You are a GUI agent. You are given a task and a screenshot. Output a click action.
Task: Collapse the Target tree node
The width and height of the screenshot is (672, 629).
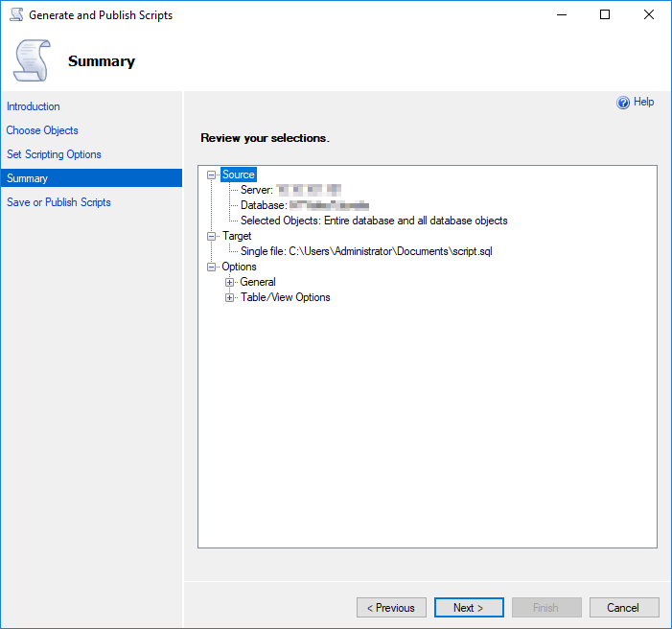[211, 236]
